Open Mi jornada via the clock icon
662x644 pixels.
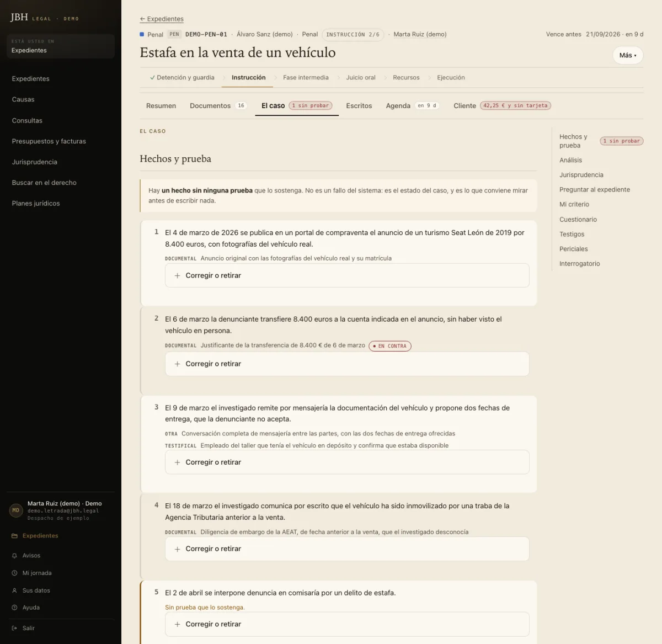point(14,573)
